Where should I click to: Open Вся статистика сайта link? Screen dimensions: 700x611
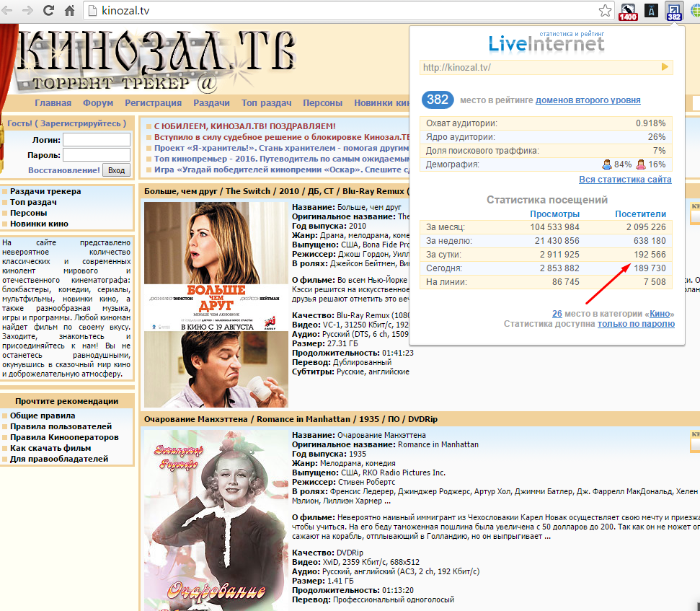tap(625, 179)
